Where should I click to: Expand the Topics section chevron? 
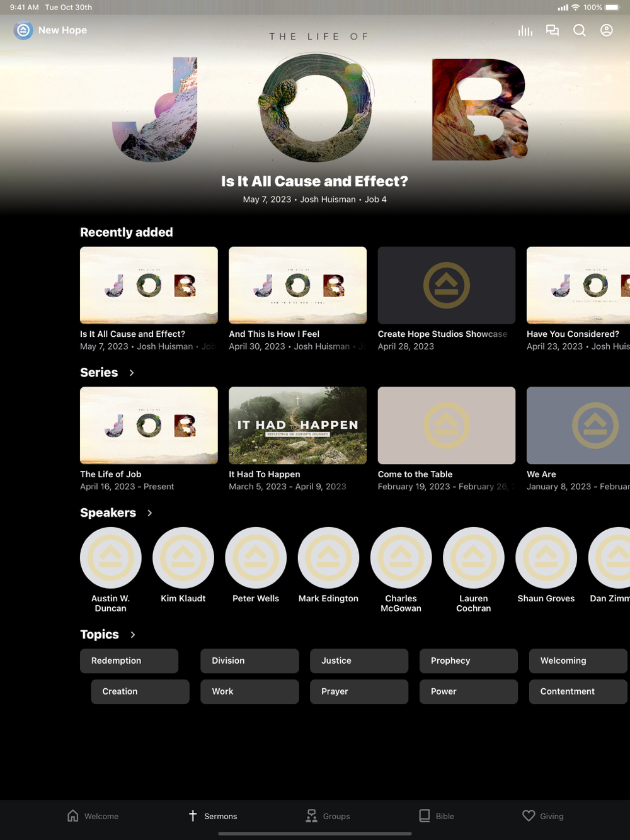point(132,635)
